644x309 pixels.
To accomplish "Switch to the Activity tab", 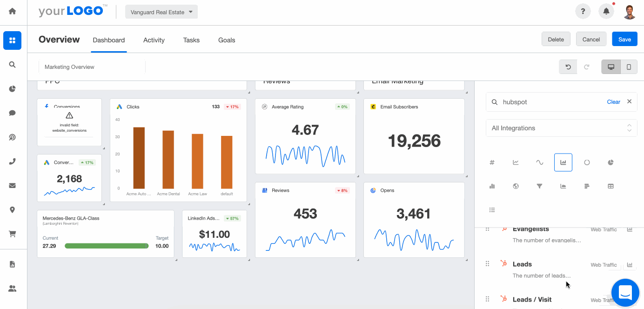I will point(154,40).
